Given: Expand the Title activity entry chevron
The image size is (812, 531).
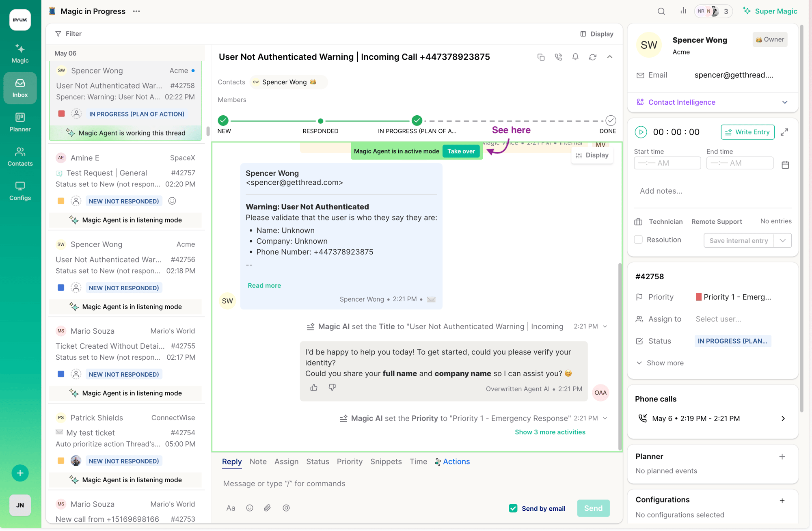Looking at the screenshot, I should [x=605, y=326].
